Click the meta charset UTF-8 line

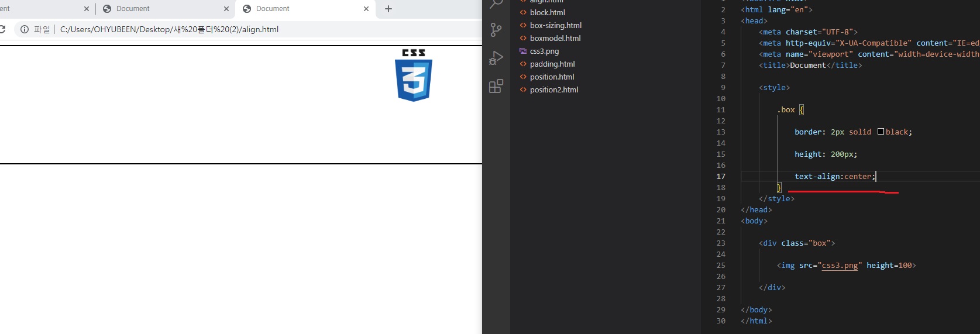(x=808, y=32)
